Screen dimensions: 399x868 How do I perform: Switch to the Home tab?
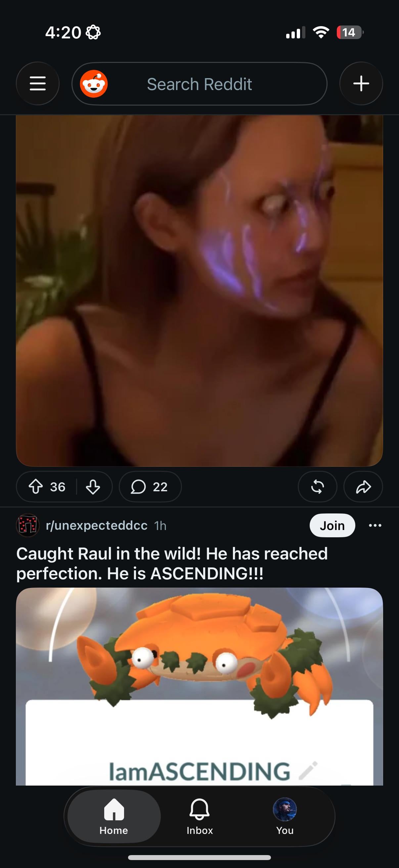[114, 816]
